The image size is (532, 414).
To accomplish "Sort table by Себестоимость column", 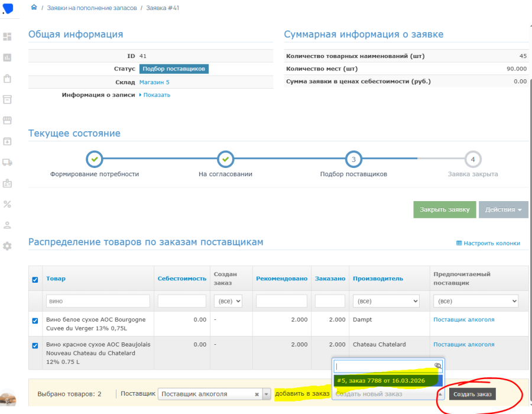I will pyautogui.click(x=182, y=279).
